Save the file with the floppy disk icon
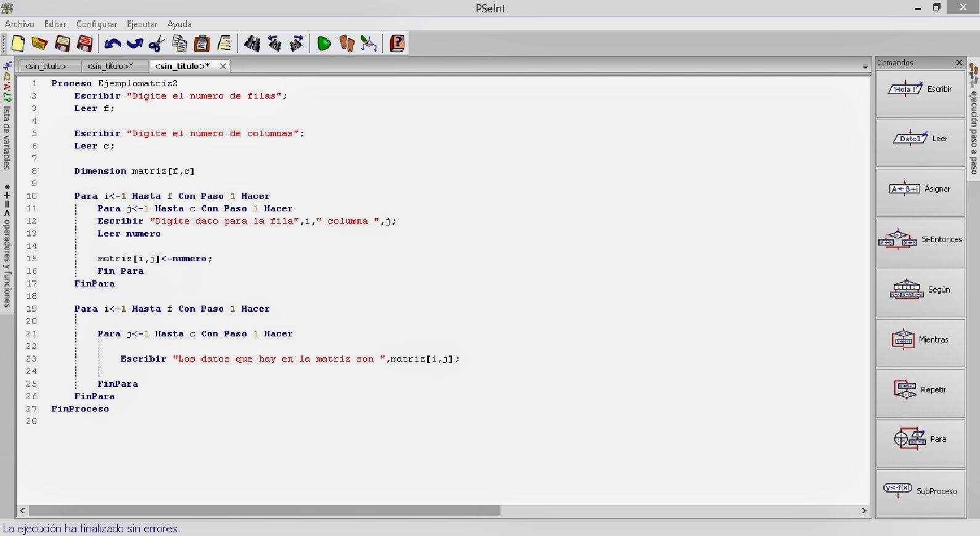Viewport: 980px width, 536px height. click(x=62, y=44)
